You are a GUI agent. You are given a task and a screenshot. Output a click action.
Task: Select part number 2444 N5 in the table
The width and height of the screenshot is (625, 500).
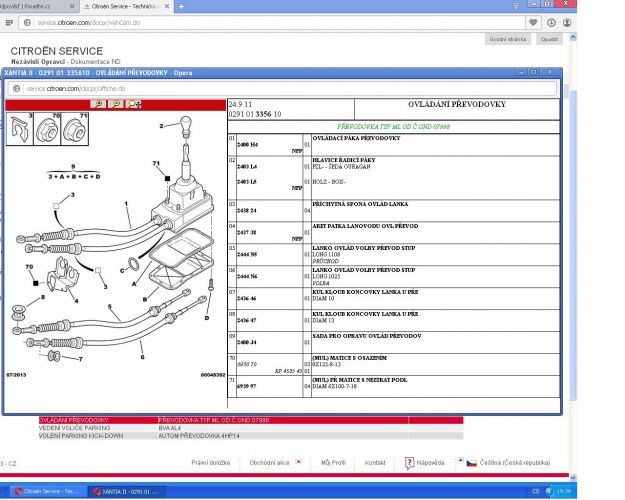(247, 254)
